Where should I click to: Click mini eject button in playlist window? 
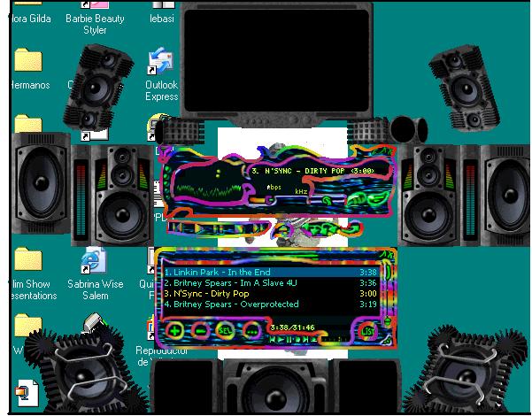pos(313,339)
